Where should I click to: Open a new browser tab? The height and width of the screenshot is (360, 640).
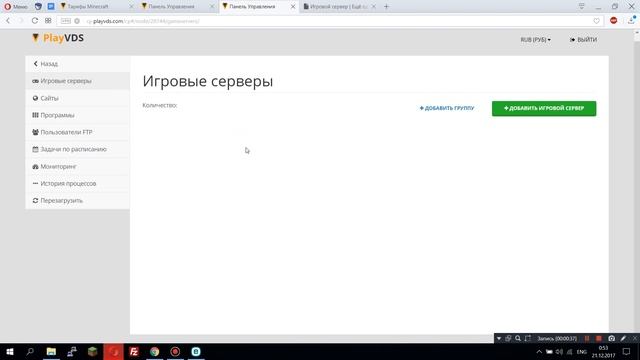click(386, 7)
